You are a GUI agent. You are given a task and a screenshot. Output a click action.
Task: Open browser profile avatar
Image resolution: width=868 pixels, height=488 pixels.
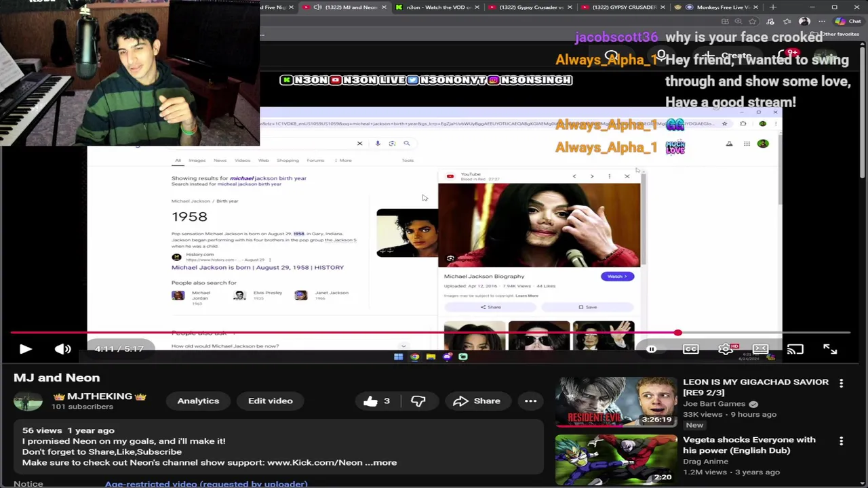click(804, 21)
